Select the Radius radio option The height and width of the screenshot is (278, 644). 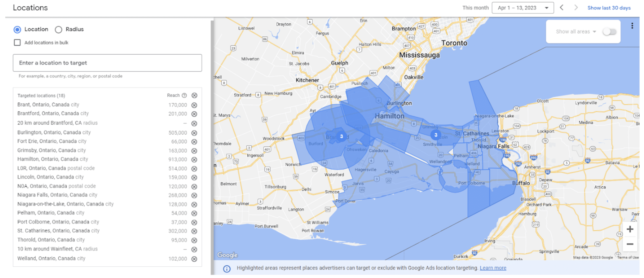(x=58, y=30)
